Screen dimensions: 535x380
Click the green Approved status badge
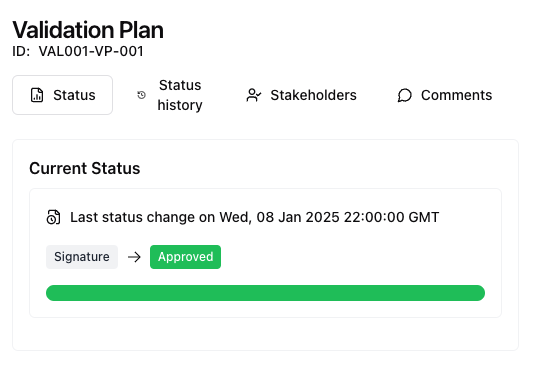[185, 257]
